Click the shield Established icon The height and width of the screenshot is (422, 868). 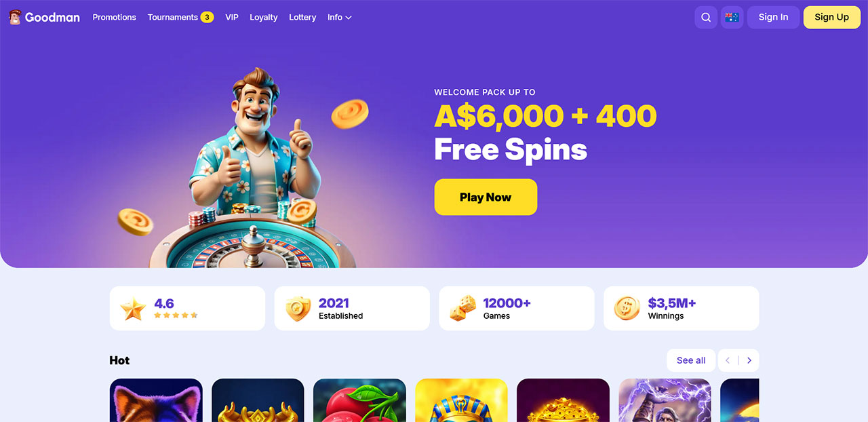(298, 309)
